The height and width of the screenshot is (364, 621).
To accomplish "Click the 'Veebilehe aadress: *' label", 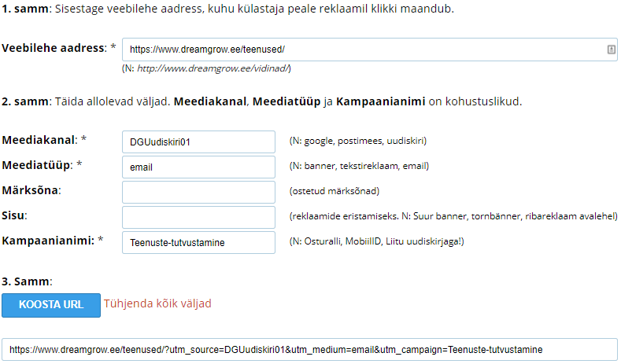I will click(58, 48).
